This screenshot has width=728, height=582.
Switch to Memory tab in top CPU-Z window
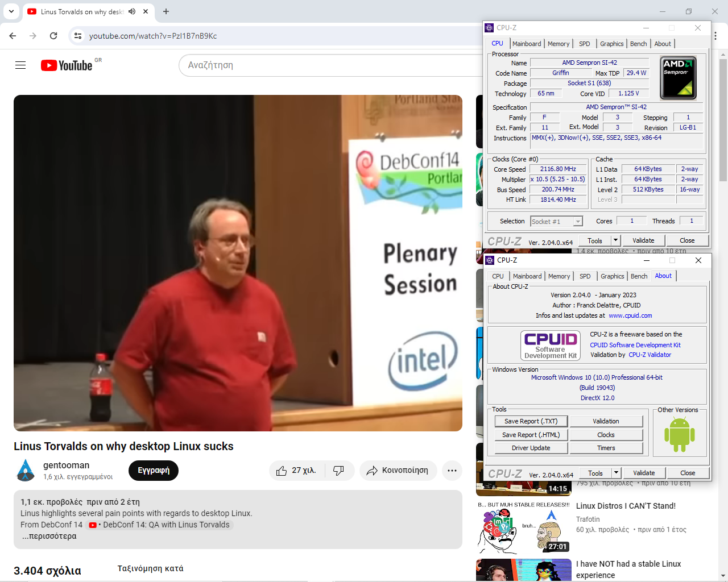(x=559, y=44)
